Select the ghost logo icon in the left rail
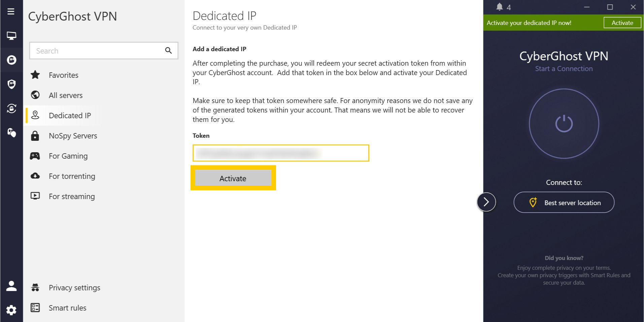644x322 pixels. 11,60
